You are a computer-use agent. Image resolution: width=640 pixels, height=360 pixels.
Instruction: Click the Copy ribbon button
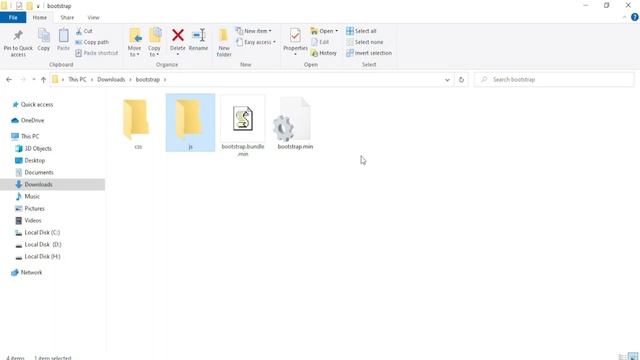[x=44, y=40]
